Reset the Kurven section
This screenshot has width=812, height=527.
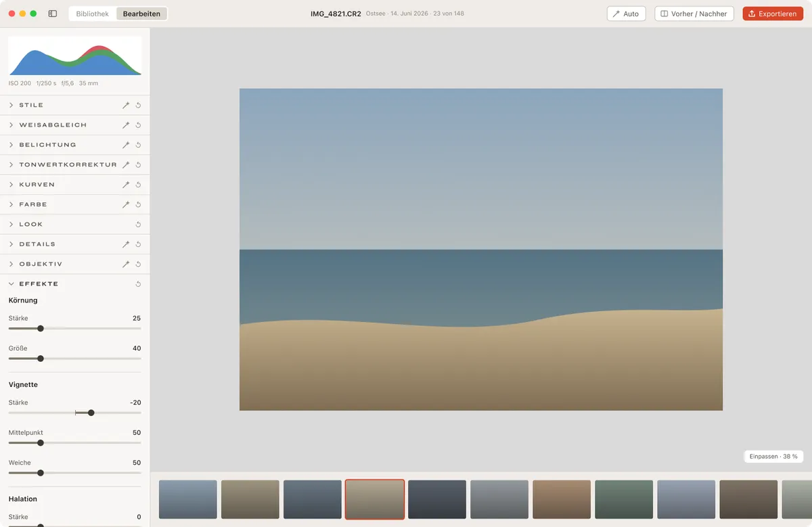(138, 185)
